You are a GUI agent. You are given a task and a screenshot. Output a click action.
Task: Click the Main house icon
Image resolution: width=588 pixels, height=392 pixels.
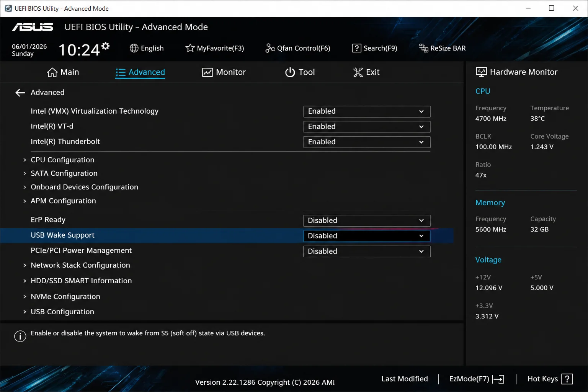click(x=52, y=72)
